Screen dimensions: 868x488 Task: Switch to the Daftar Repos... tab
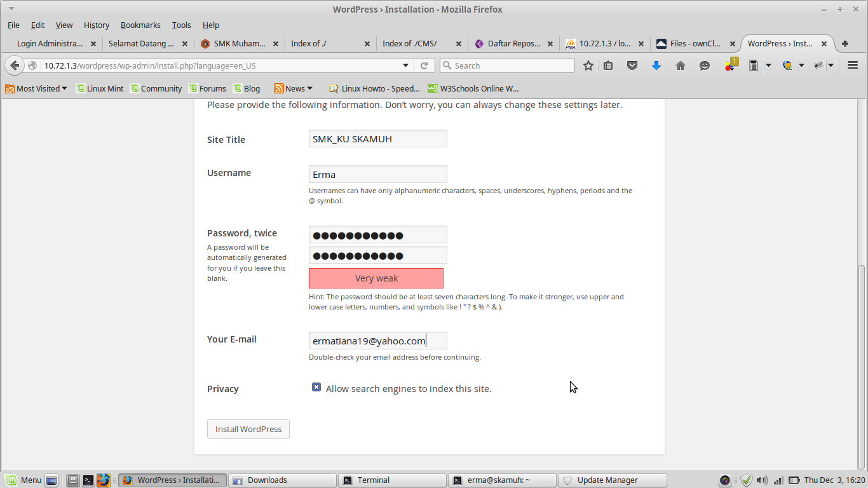tap(513, 44)
